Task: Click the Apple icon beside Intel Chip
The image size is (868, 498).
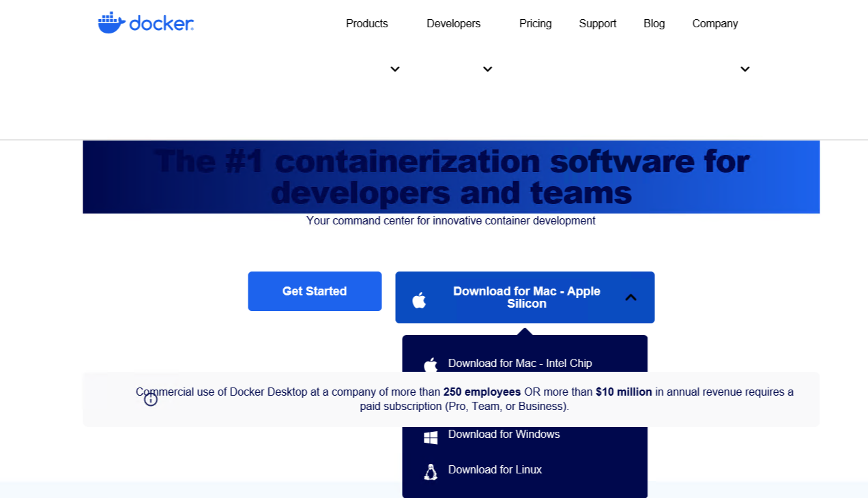Action: coord(431,365)
